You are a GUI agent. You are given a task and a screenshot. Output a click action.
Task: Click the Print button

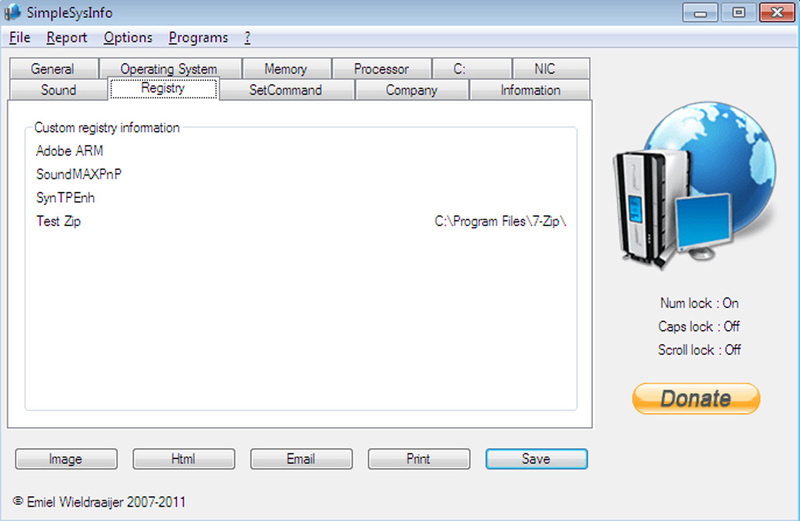pyautogui.click(x=419, y=459)
